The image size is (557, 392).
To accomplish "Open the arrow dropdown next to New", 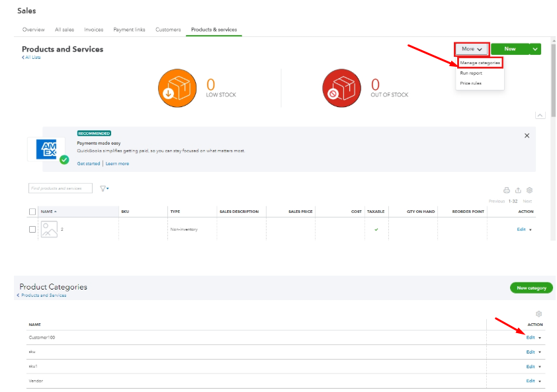I will (x=535, y=49).
